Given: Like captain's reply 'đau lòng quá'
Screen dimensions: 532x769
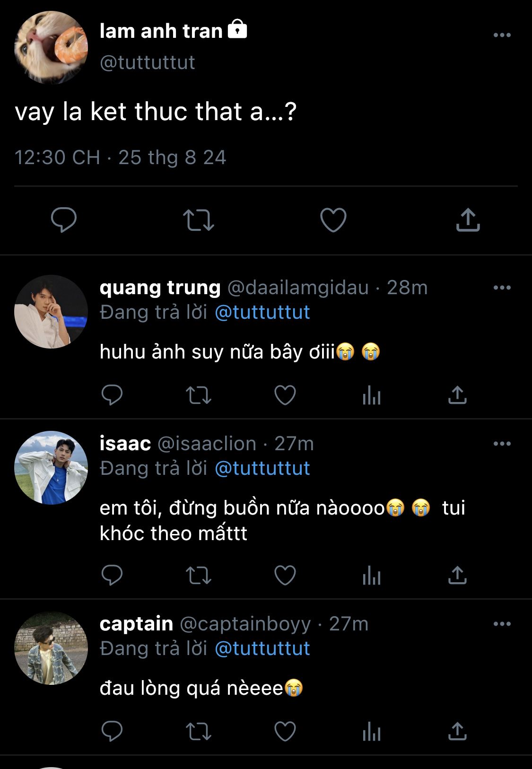Looking at the screenshot, I should point(285,731).
